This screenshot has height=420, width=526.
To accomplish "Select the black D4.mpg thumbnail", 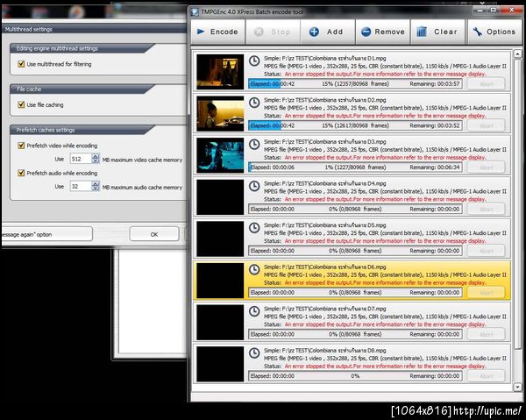I will point(220,197).
